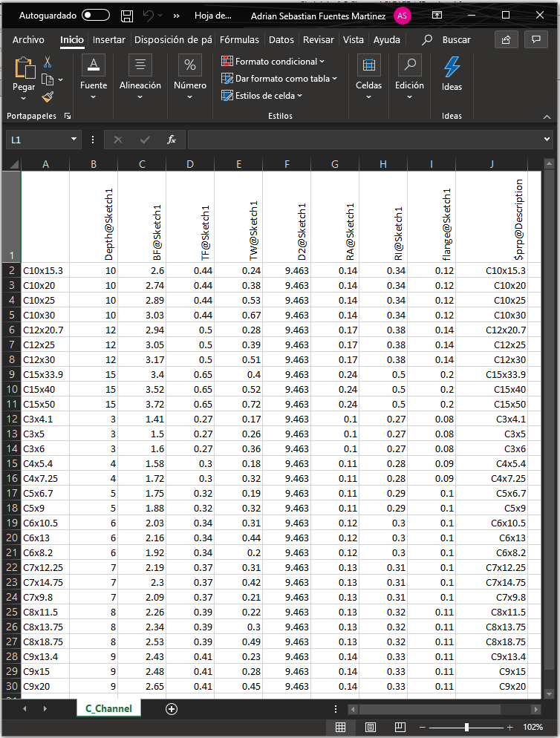Switch to the Inicio tab
560x738 pixels.
71,40
